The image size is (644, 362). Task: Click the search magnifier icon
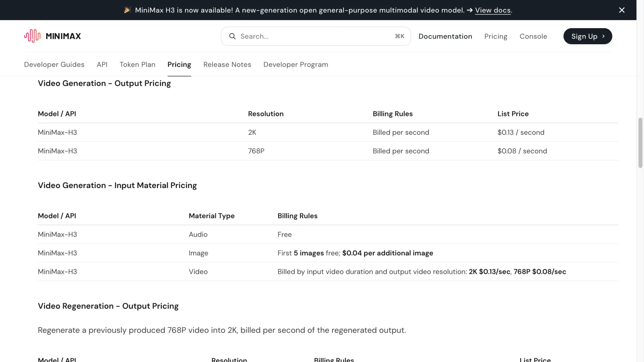[232, 36]
